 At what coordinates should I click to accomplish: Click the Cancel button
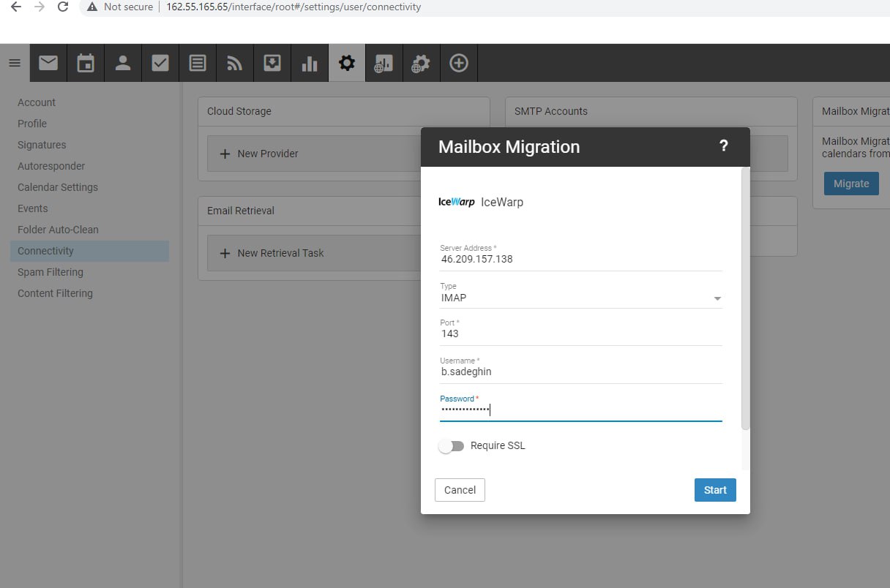(x=460, y=490)
